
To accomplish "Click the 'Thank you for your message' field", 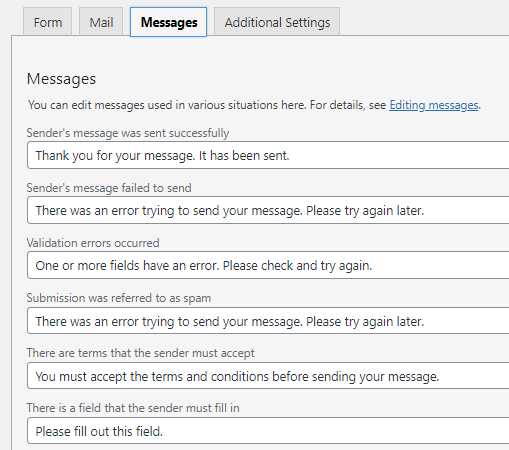I will [268, 155].
